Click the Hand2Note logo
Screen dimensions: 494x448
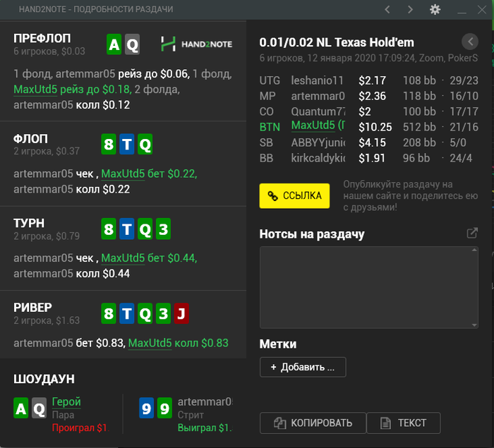197,44
